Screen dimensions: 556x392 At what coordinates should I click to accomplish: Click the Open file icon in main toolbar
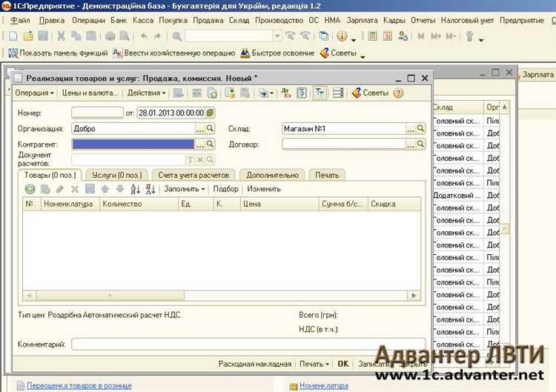(x=28, y=36)
